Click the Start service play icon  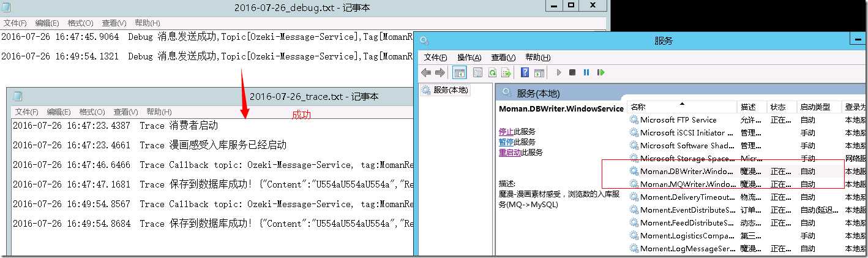click(558, 73)
